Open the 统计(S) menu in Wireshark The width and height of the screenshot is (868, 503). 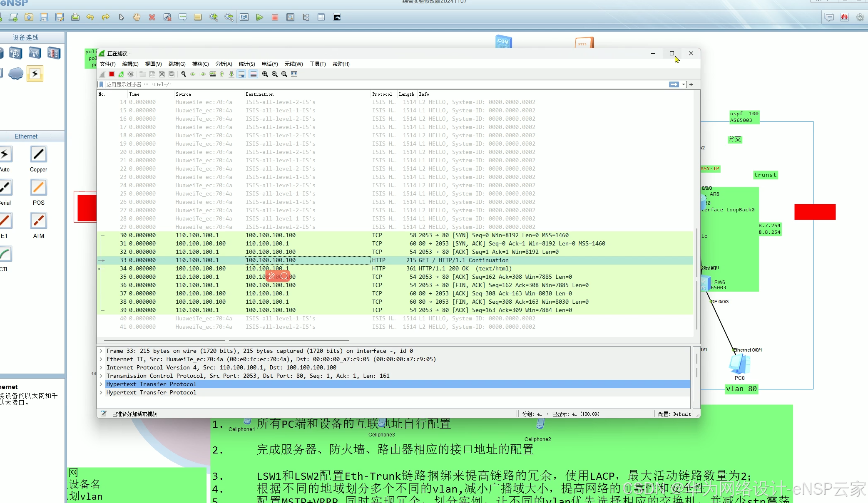tap(246, 64)
